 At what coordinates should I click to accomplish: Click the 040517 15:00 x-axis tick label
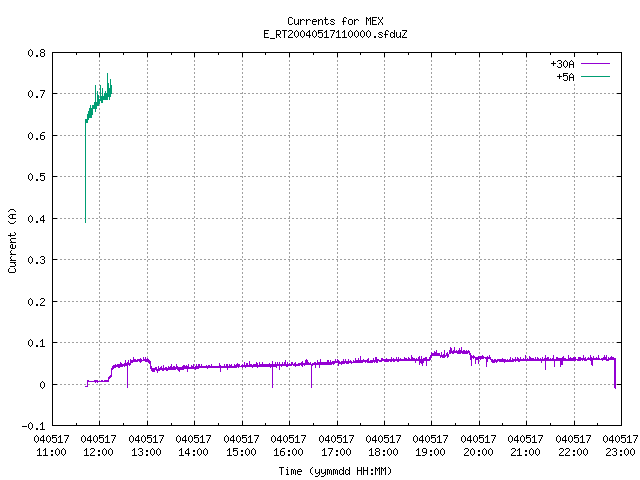coord(241,445)
